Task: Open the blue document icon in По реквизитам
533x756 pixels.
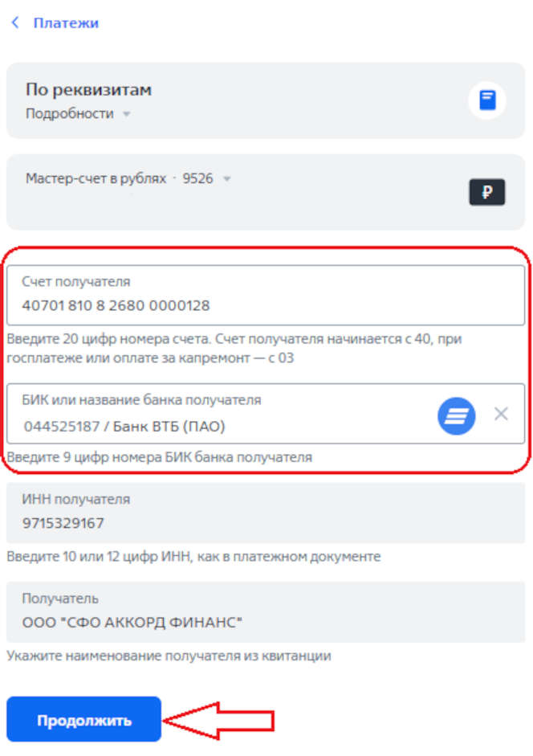Action: pyautogui.click(x=487, y=100)
